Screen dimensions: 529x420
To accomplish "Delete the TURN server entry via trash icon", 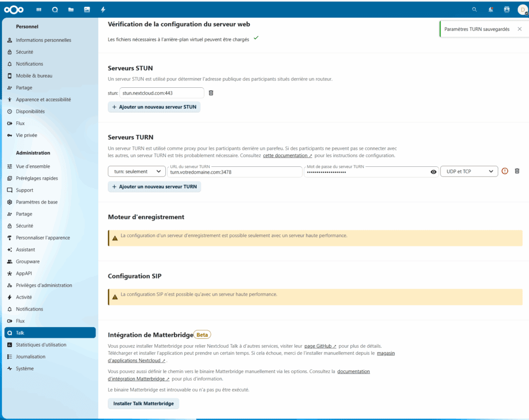I will point(517,171).
